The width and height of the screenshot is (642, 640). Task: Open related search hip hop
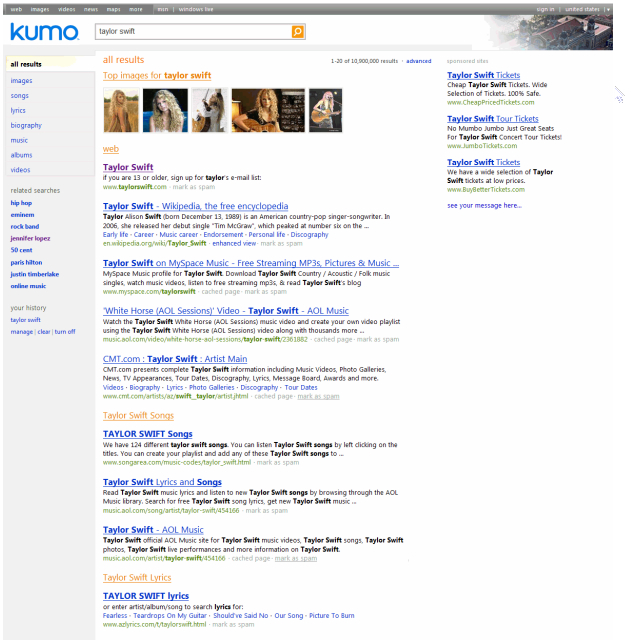21,203
